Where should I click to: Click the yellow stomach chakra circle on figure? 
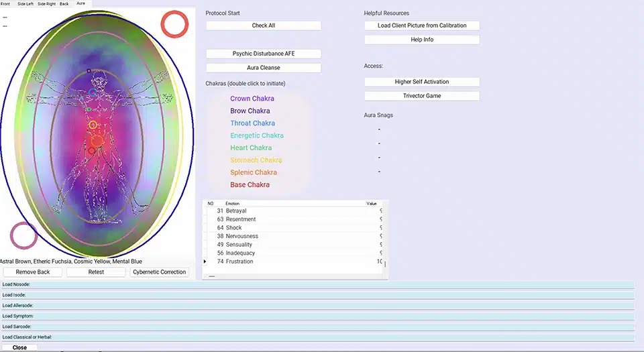(93, 125)
